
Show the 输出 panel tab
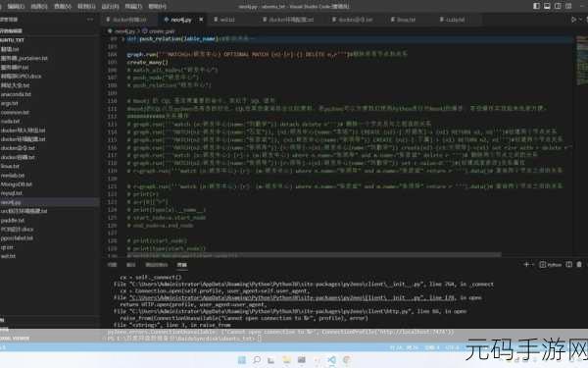tap(131, 265)
